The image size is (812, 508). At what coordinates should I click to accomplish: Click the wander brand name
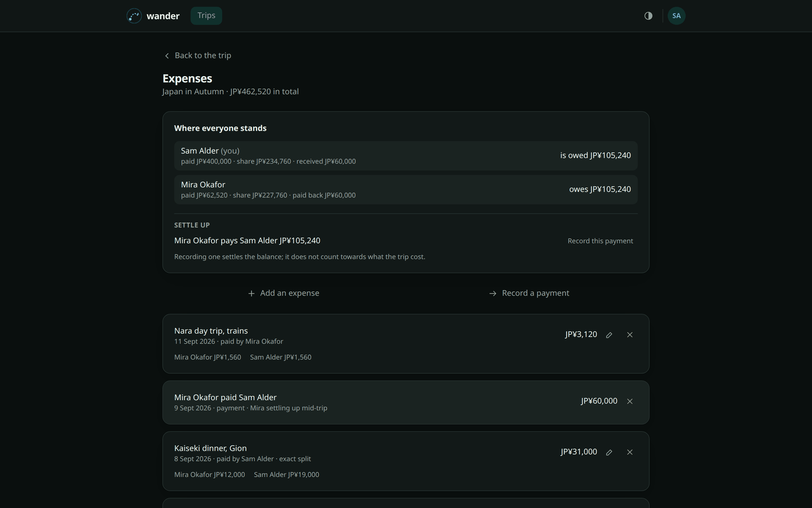point(163,16)
